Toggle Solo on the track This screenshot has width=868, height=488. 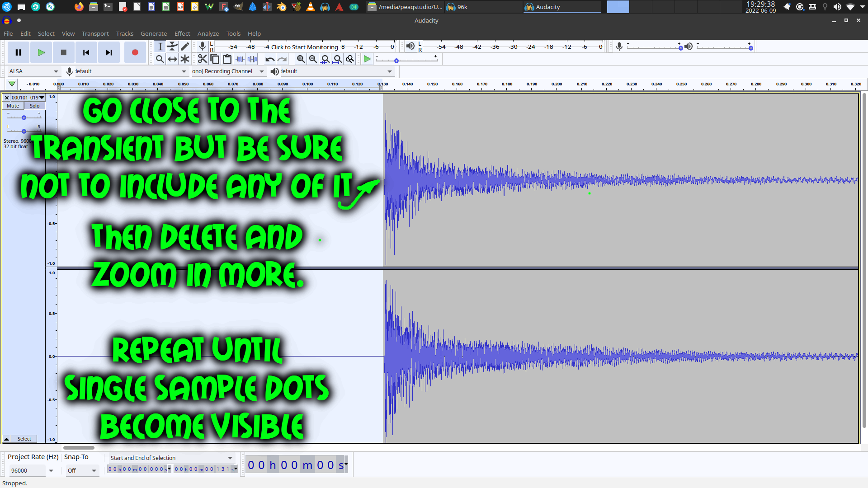34,106
